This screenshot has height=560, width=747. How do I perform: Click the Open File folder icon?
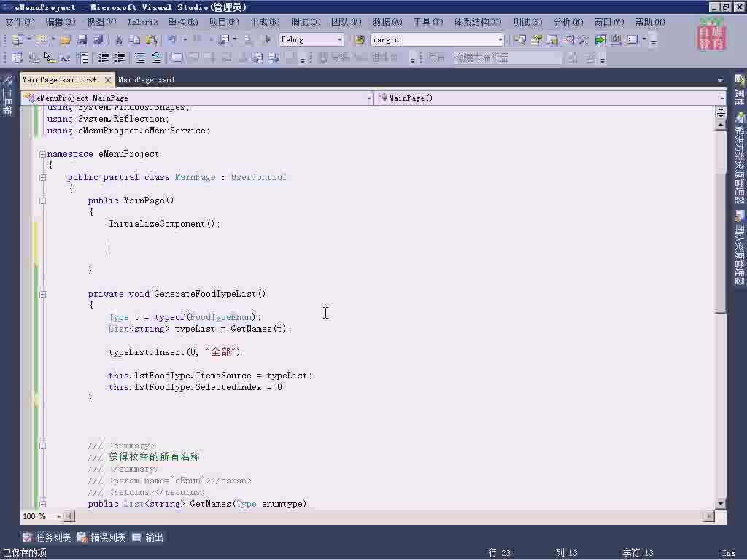[65, 40]
